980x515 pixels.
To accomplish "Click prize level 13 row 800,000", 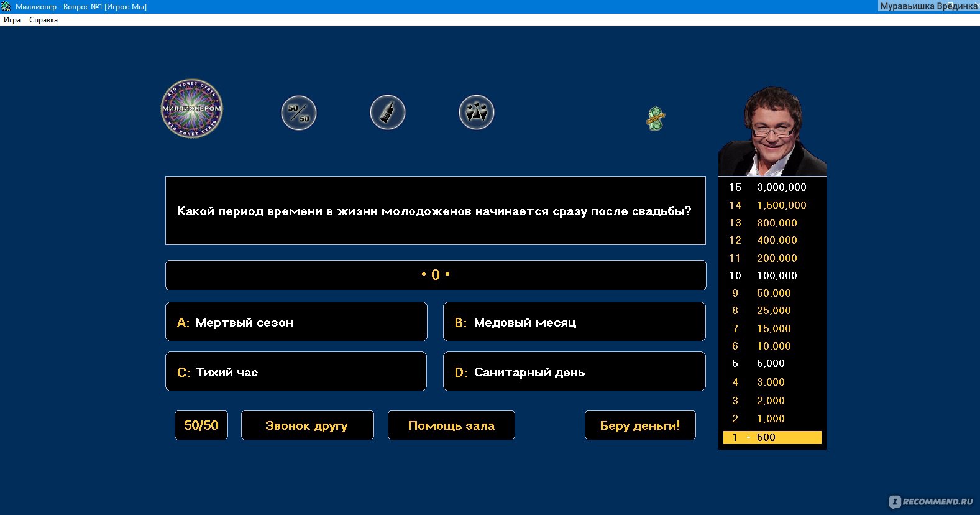I will [772, 223].
